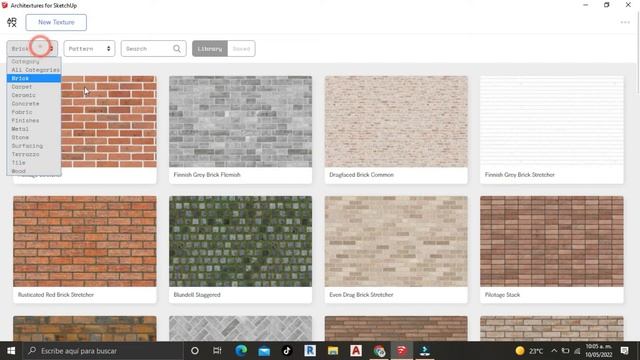Open Windows Start menu
Screen dimensions: 640x360
[11, 351]
